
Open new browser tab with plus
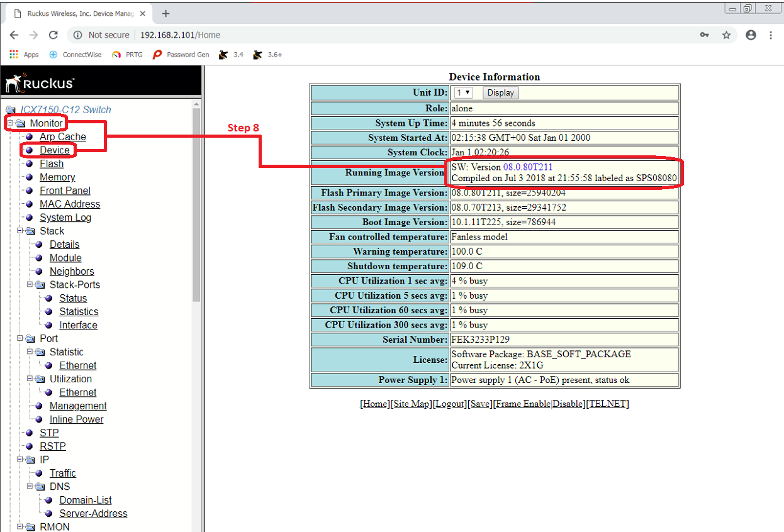(166, 13)
